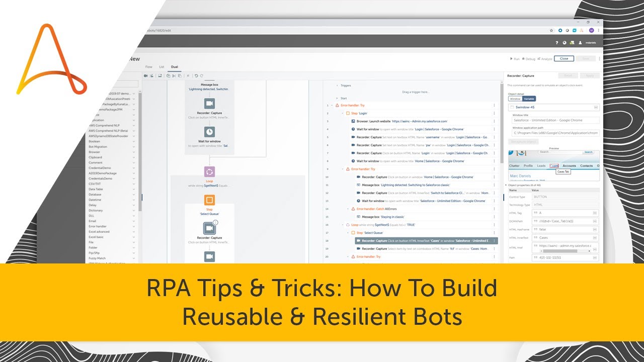Switch Object detail to Window
The height and width of the screenshot is (362, 644).
pos(515,99)
